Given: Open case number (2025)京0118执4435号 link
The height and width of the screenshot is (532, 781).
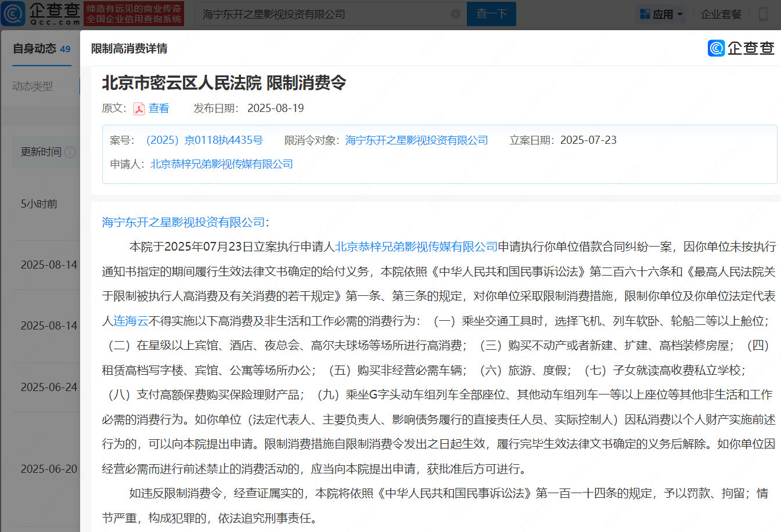Looking at the screenshot, I should pyautogui.click(x=203, y=140).
